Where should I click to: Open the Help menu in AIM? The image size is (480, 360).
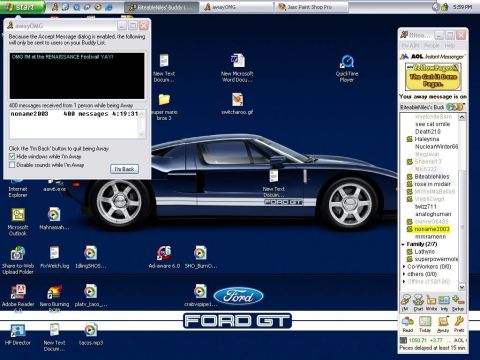coord(449,45)
